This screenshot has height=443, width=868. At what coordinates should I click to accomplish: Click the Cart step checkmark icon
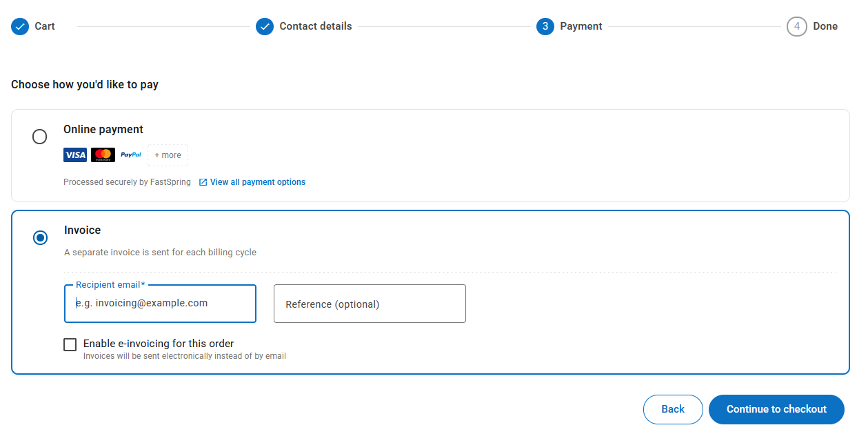(20, 26)
